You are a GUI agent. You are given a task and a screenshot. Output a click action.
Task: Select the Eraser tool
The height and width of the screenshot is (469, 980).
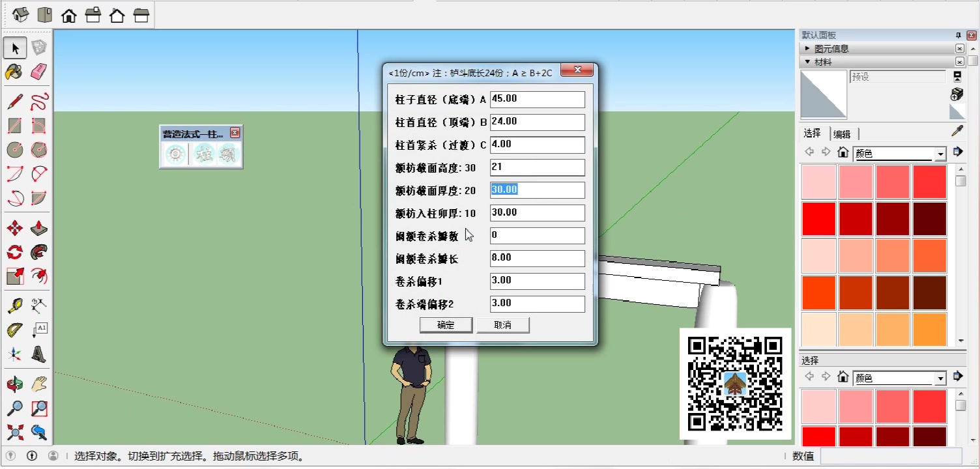pos(39,71)
